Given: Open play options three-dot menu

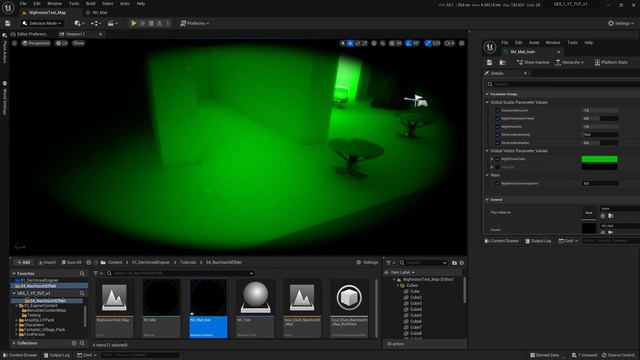Looking at the screenshot, I should click(168, 23).
